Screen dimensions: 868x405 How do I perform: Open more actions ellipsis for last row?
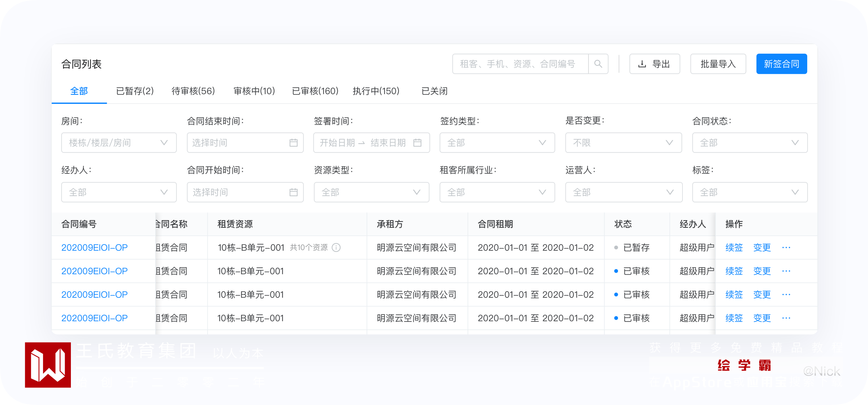point(786,318)
